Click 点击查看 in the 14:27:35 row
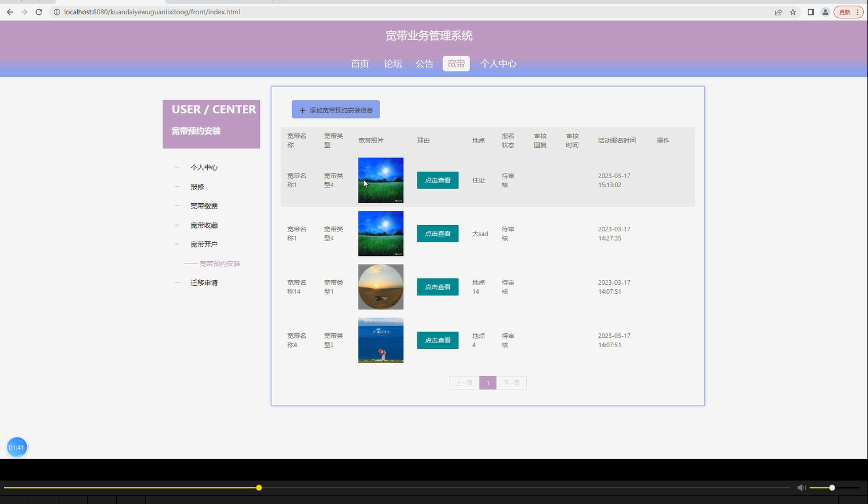 [x=437, y=234]
